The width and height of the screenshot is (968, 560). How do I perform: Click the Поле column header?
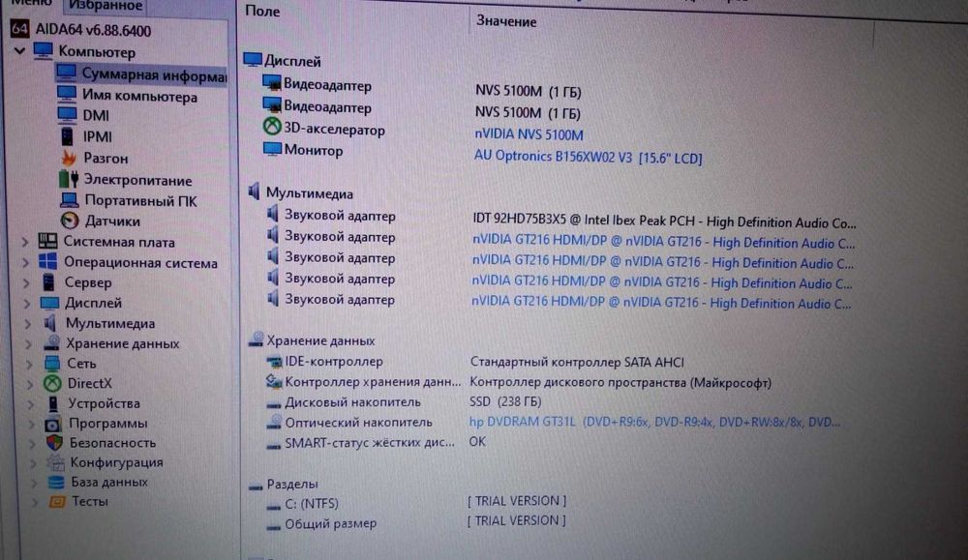[x=262, y=11]
